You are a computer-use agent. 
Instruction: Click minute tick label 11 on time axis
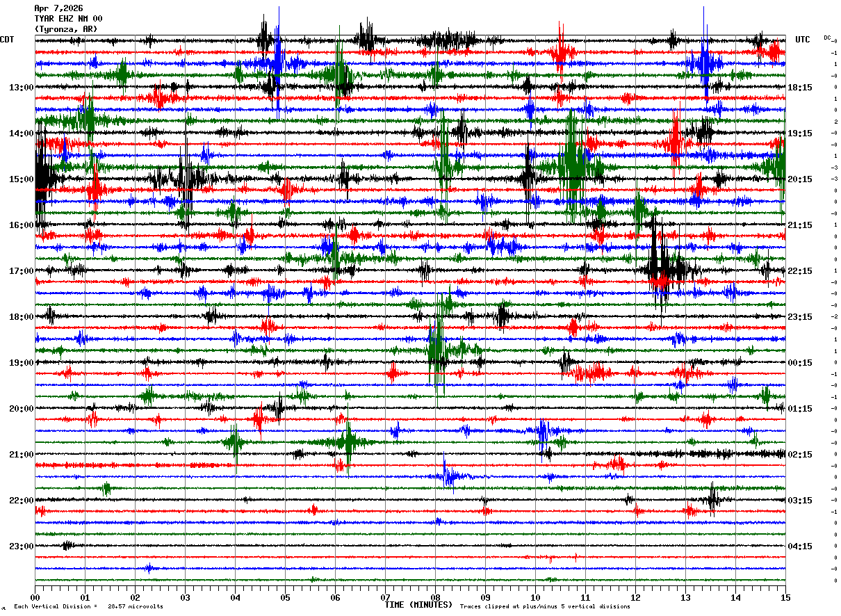point(585,597)
